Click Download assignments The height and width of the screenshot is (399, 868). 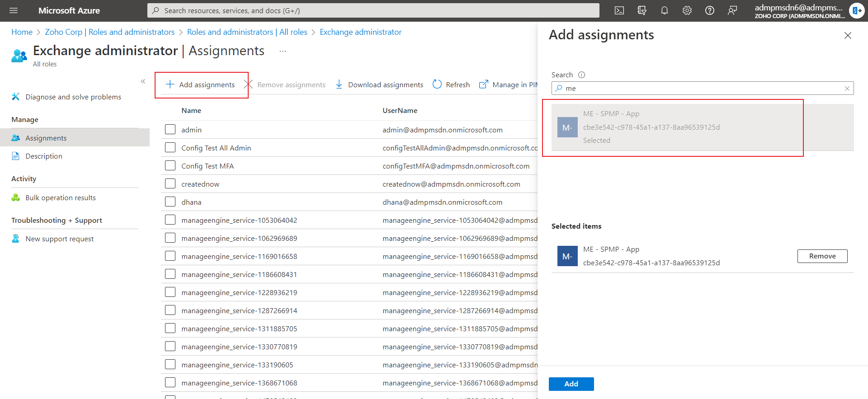click(x=379, y=84)
